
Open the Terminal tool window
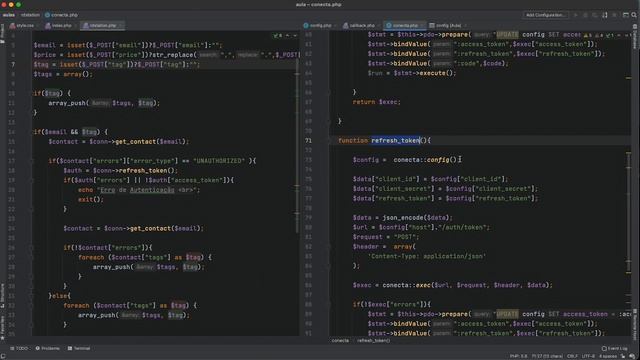[x=79, y=348]
